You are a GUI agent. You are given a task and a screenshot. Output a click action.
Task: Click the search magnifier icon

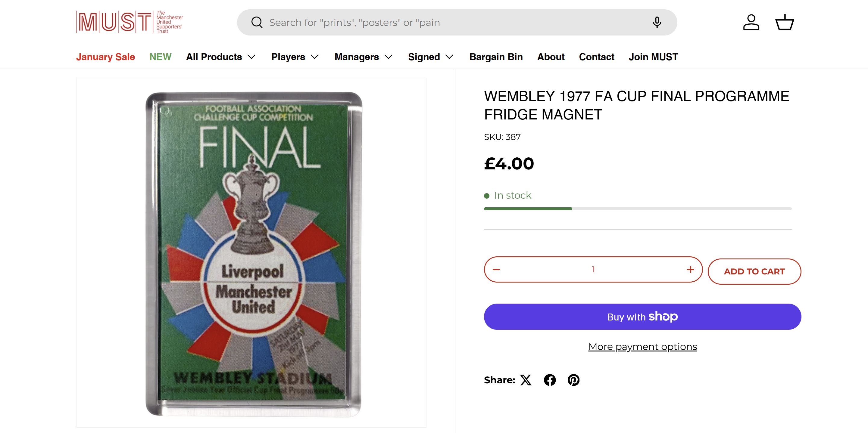click(257, 23)
